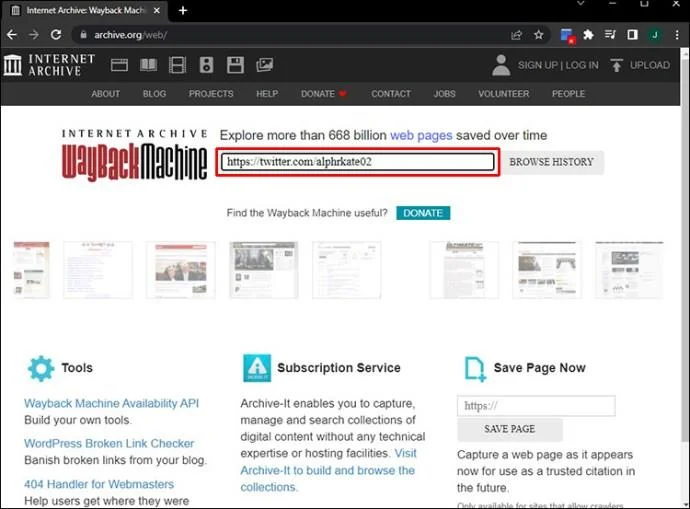Open the fourth thumbnail with dark photo header
This screenshot has height=509, width=690.
(264, 270)
